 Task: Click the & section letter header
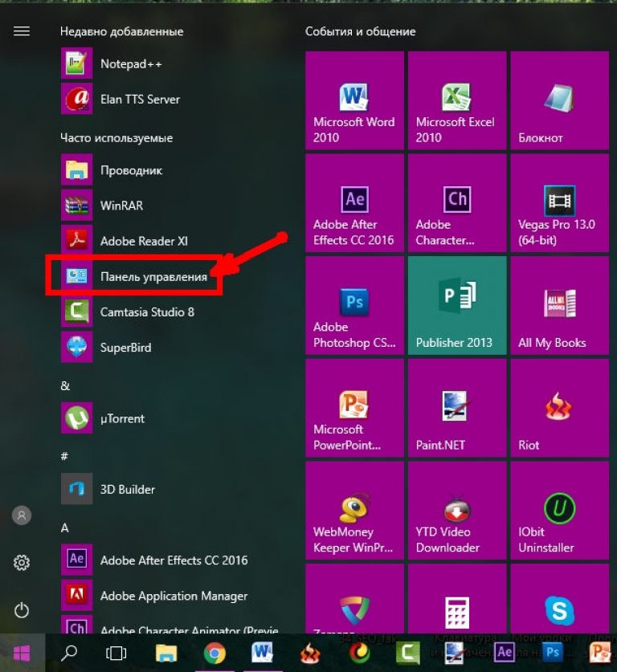click(65, 386)
